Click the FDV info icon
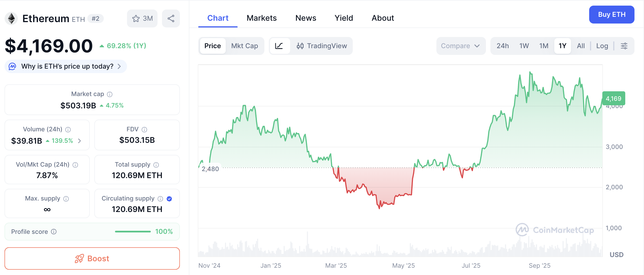This screenshot has width=644, height=275. 144,130
